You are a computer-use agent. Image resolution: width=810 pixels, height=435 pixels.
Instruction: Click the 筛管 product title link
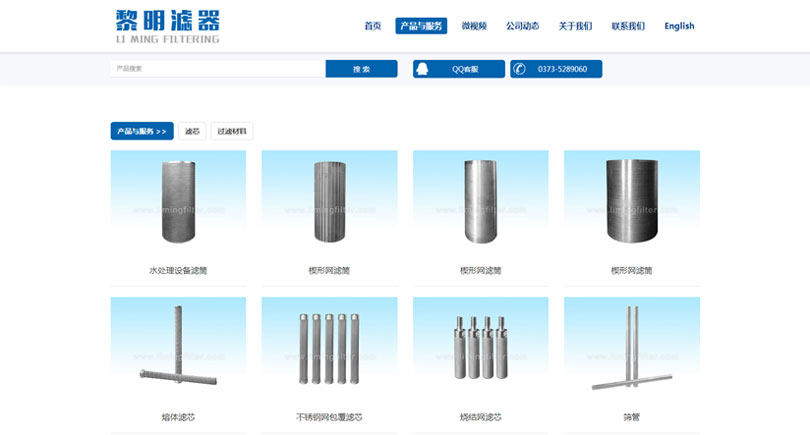[631, 417]
